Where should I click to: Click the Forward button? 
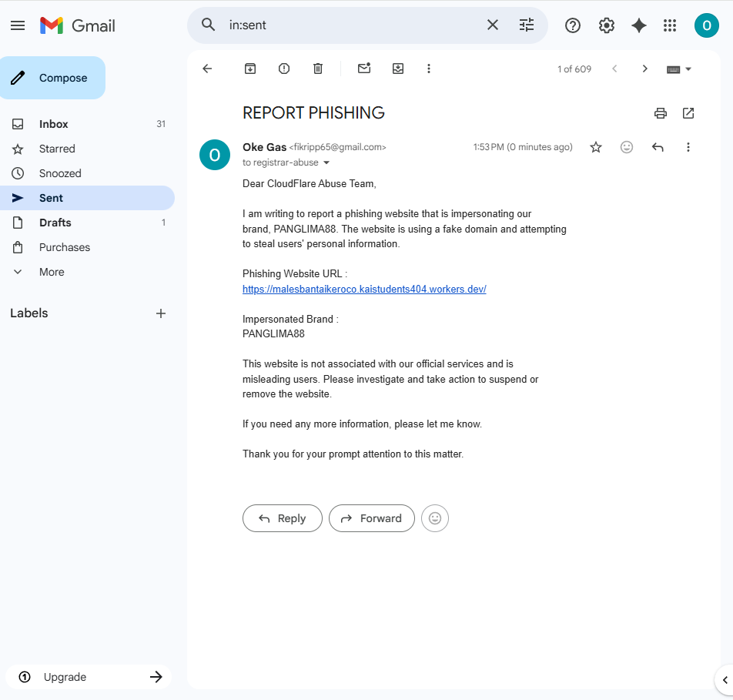tap(372, 518)
